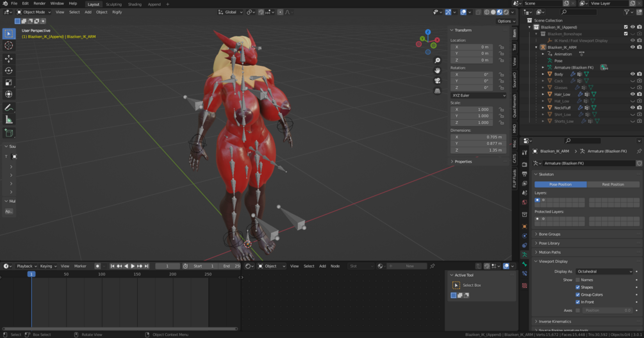Open the viewport Add menu
The image size is (644, 338).
(88, 12)
